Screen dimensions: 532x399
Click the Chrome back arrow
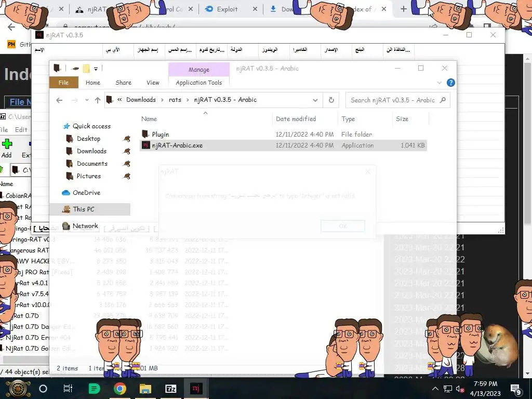(11, 27)
